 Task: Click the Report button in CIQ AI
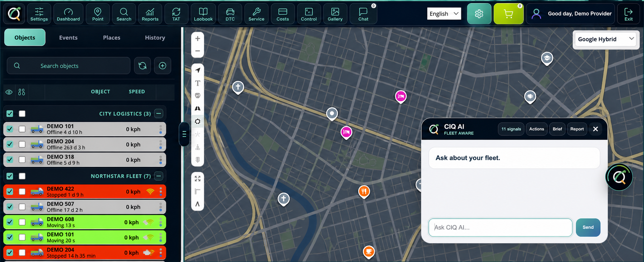click(577, 129)
